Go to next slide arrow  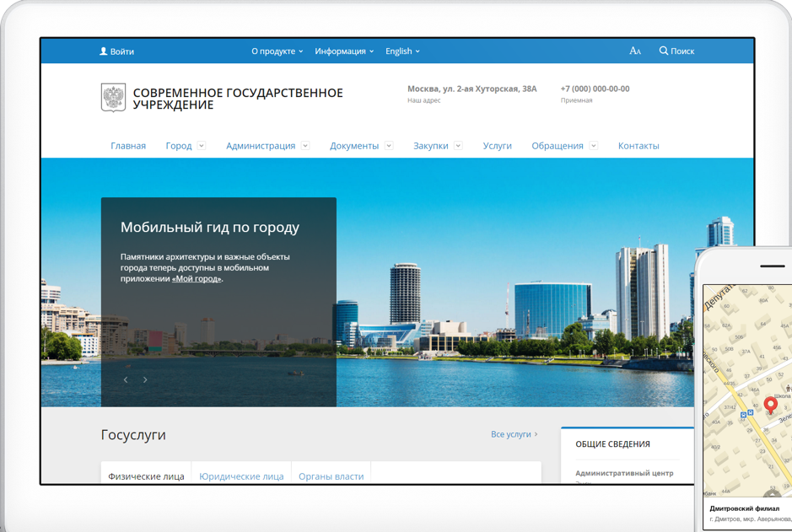point(145,380)
